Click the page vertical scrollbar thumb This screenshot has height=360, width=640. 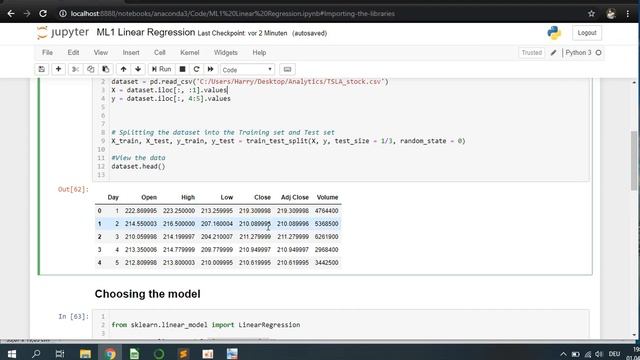tap(634, 160)
